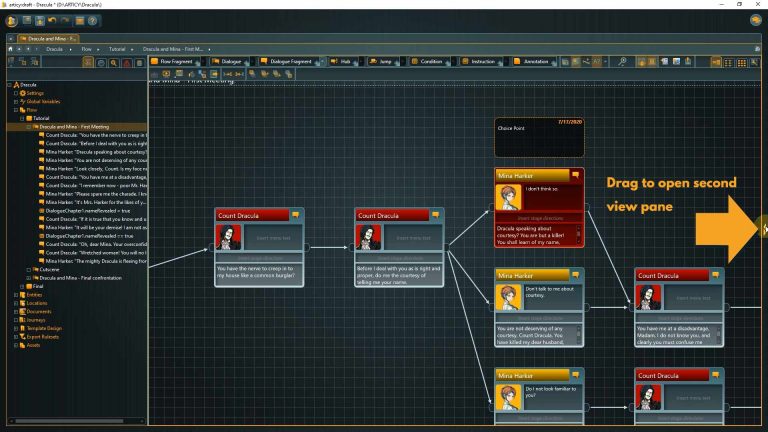
Task: Open Assets in the navigator tree
Action: tap(33, 345)
